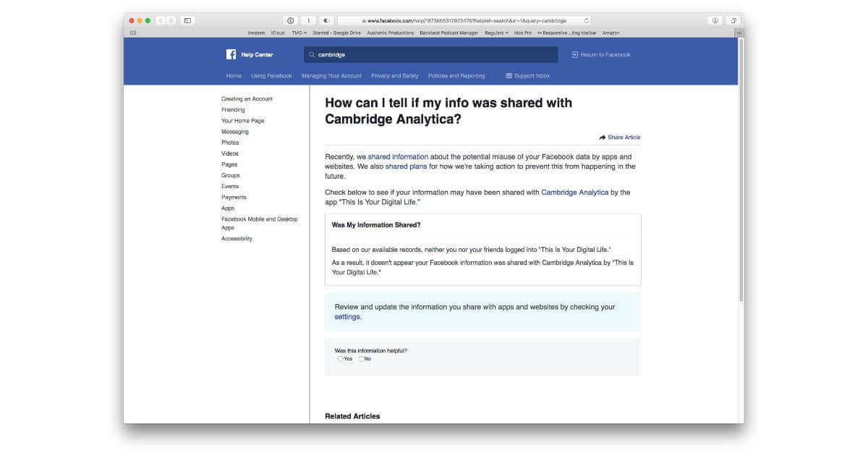Click the Related Articles heading
Image resolution: width=868 pixels, height=456 pixels.
point(352,416)
